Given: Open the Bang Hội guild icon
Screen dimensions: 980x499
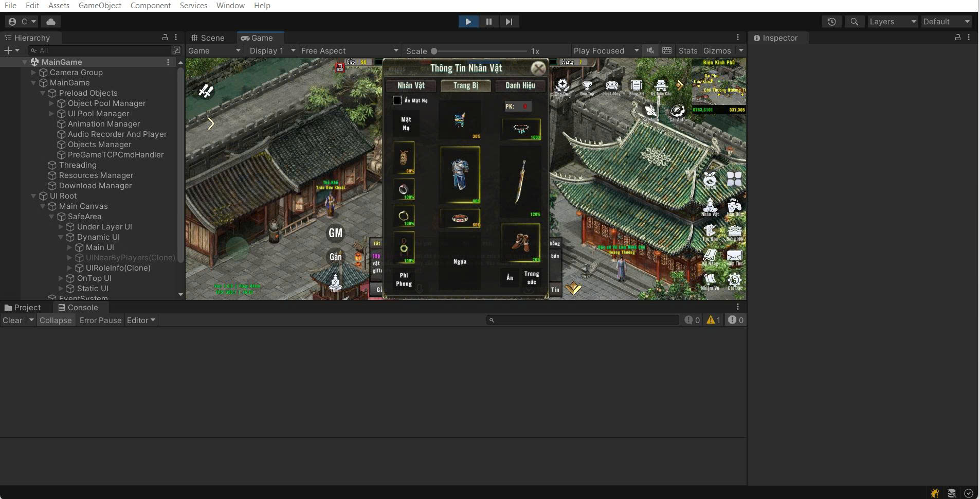Looking at the screenshot, I should coord(735,232).
